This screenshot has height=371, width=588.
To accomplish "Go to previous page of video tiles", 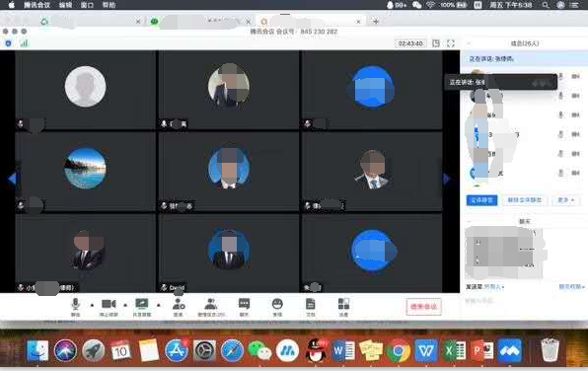I will [12, 179].
